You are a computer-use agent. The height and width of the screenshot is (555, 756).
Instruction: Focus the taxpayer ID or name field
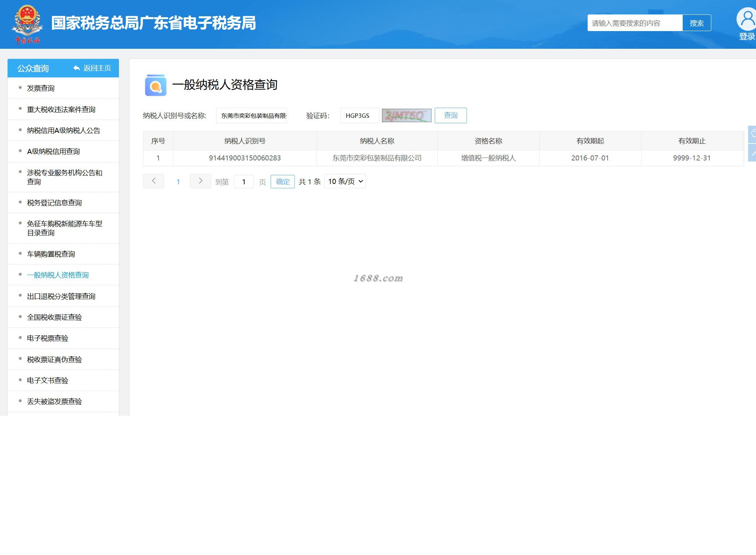pos(252,116)
